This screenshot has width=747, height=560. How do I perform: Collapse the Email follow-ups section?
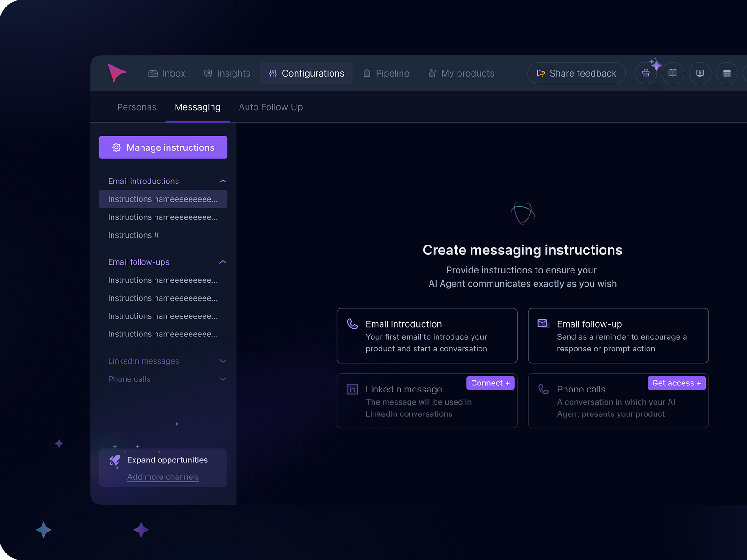223,262
